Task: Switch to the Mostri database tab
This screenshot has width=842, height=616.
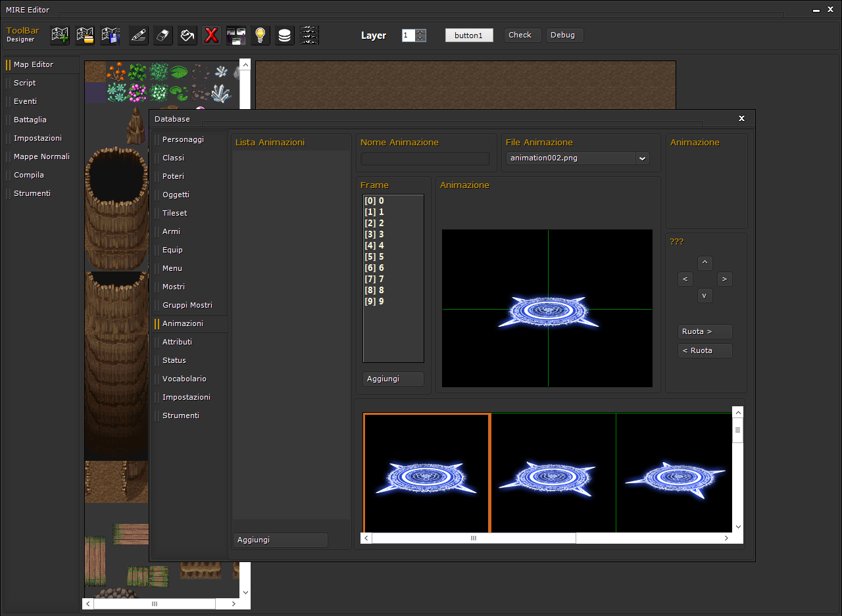Action: 174,287
